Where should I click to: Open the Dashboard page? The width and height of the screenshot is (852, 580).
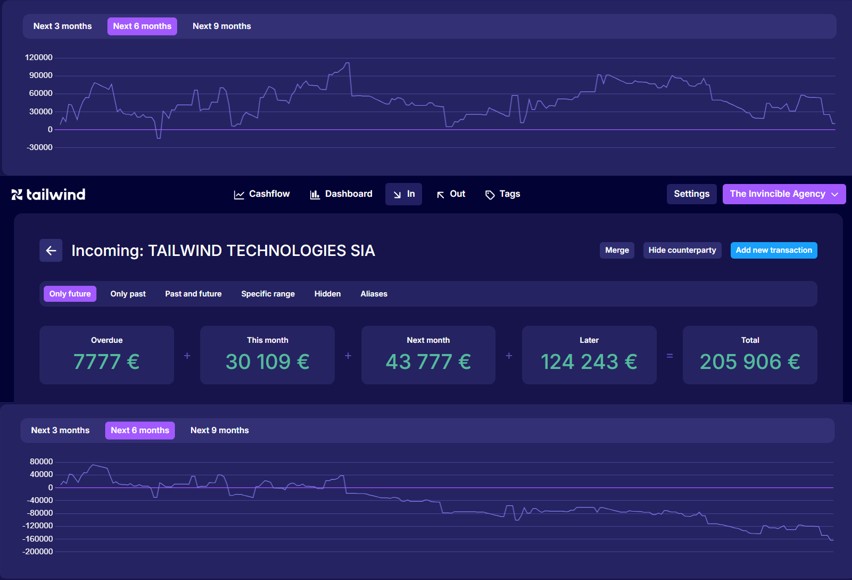coord(341,194)
